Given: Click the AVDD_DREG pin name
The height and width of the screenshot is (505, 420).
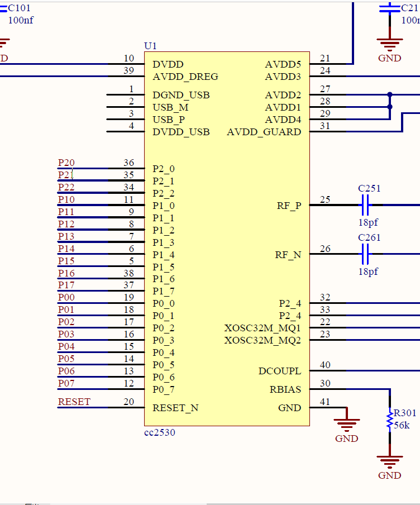Looking at the screenshot, I should 185,77.
